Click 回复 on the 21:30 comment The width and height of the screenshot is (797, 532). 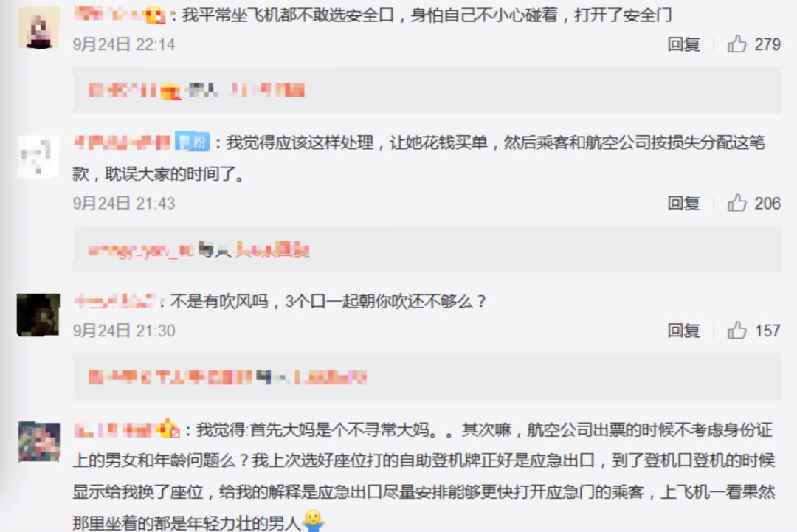click(683, 331)
